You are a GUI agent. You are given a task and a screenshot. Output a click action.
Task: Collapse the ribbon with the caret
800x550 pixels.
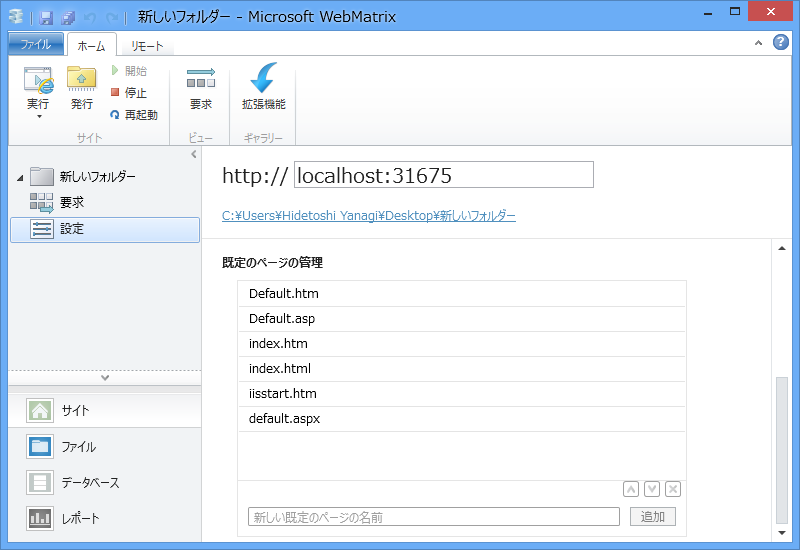(x=758, y=43)
